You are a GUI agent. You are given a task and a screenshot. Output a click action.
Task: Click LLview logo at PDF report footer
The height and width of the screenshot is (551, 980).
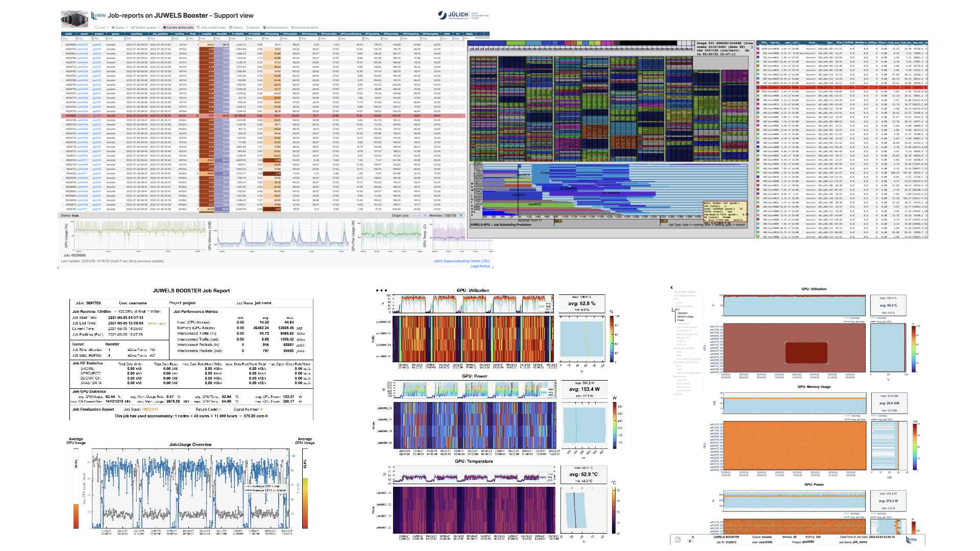point(912,539)
